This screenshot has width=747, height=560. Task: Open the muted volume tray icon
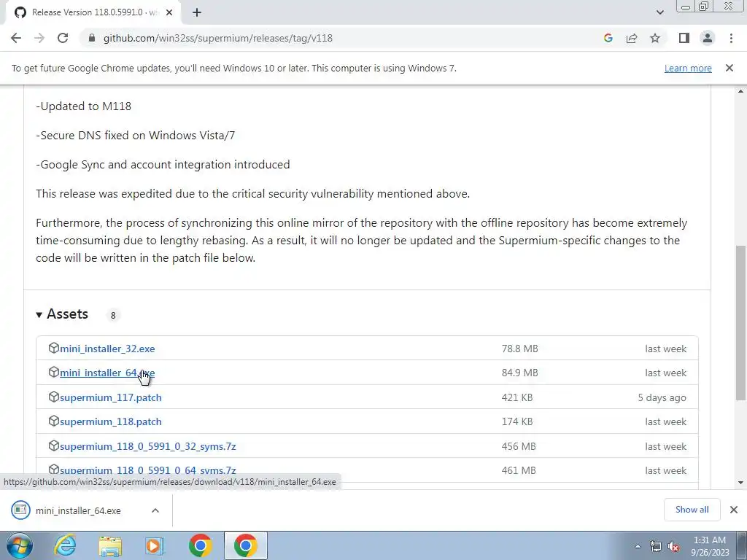click(673, 547)
